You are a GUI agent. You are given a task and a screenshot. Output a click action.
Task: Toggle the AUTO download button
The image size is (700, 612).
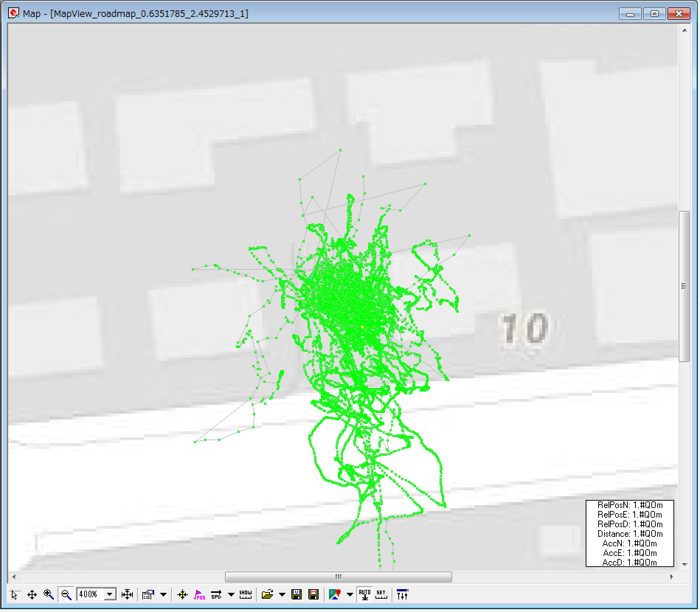click(x=364, y=595)
